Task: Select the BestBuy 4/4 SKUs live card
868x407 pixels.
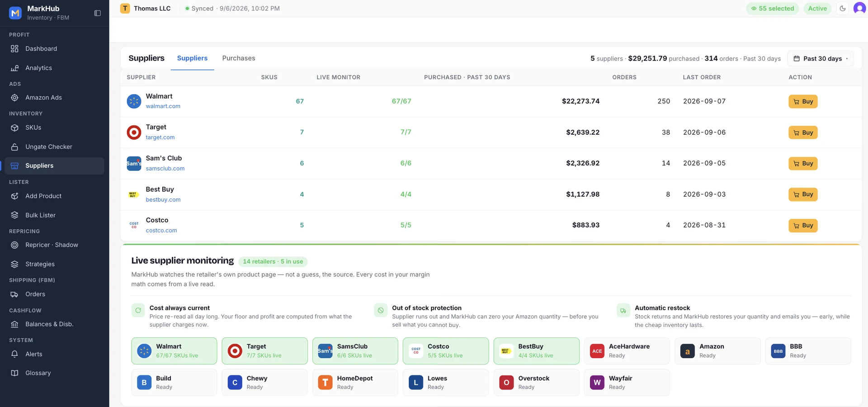Action: (537, 351)
